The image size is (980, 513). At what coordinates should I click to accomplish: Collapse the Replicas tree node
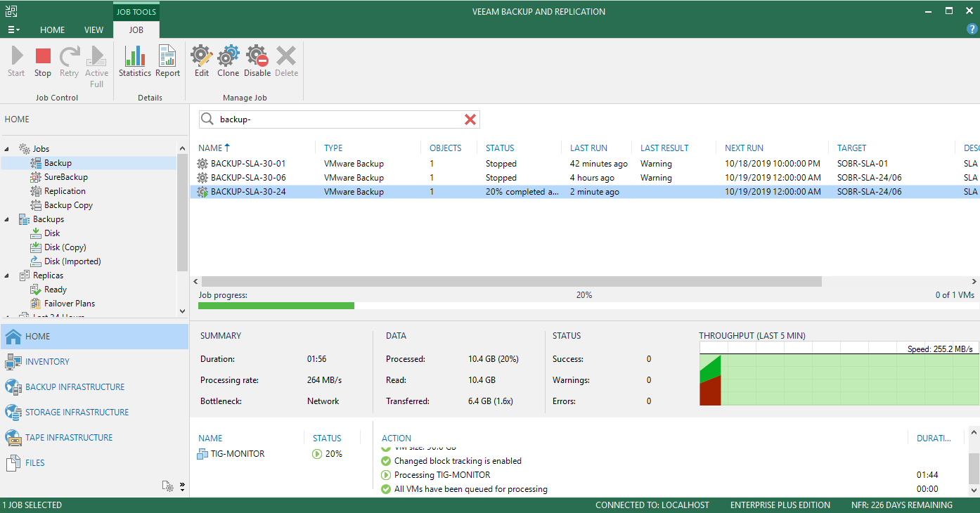pyautogui.click(x=7, y=275)
